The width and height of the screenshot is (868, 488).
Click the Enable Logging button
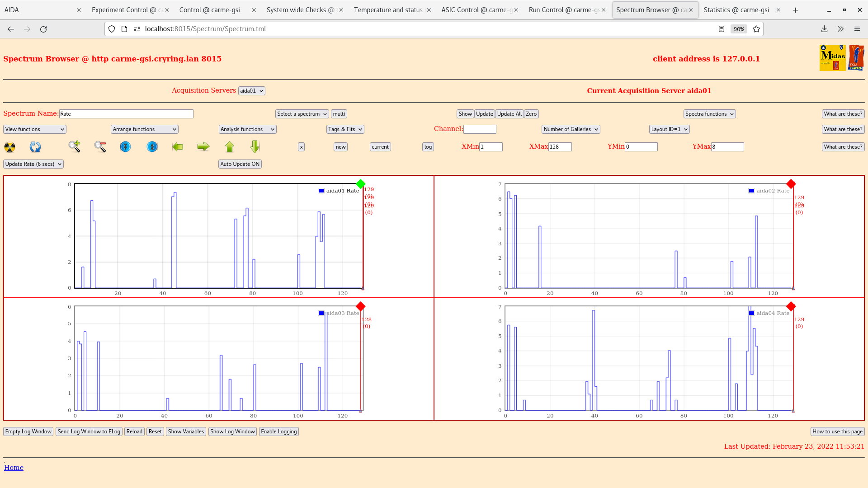pos(279,432)
